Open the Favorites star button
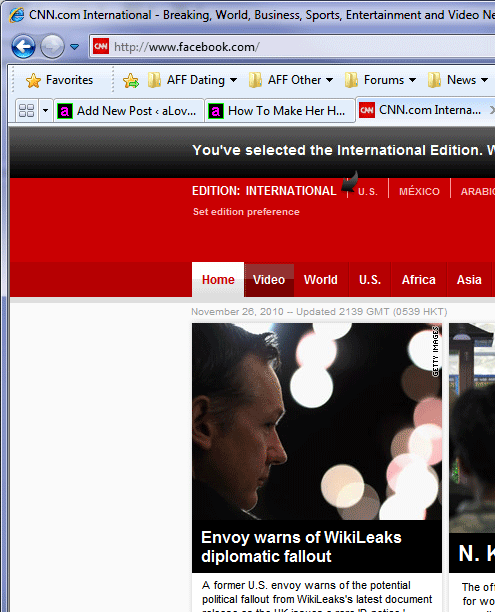 (59, 80)
